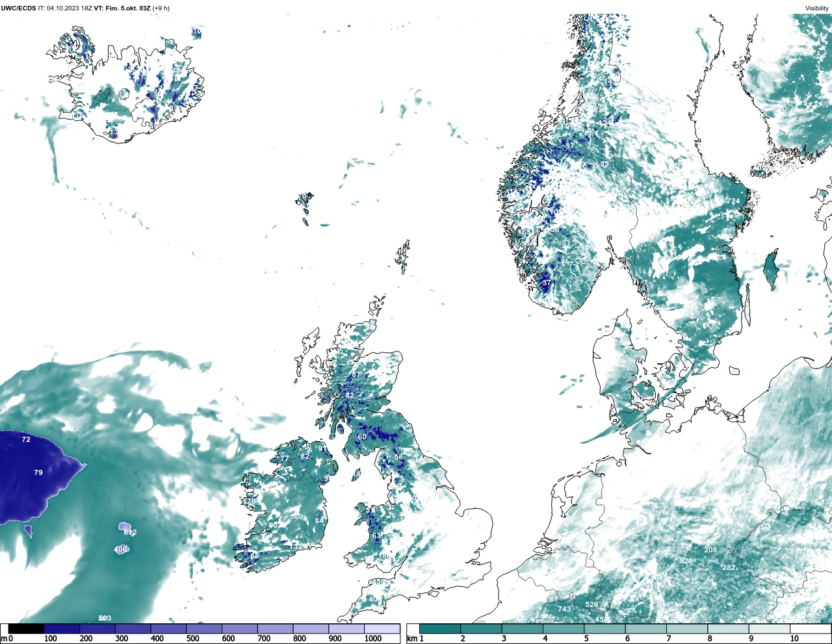Screen dimensions: 832x644
Task: Pick the 700–800 m legend swatch
Action: (275, 628)
